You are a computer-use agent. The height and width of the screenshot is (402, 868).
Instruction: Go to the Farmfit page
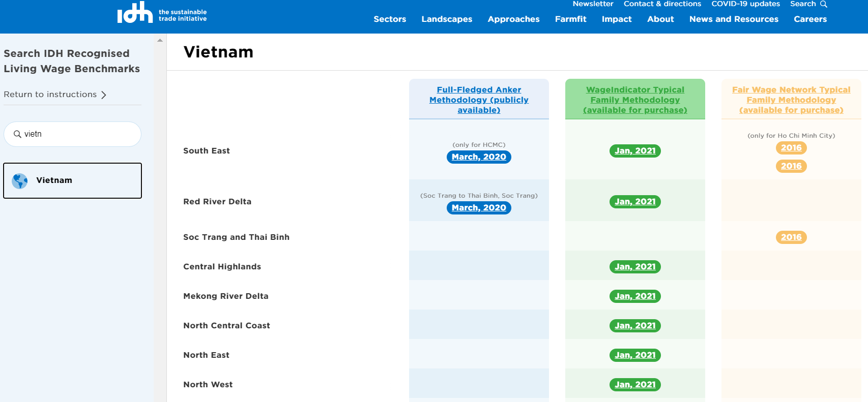pos(570,19)
